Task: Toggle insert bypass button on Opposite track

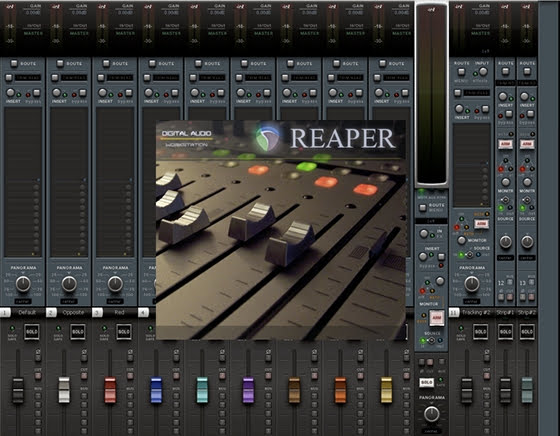Action: tap(82, 93)
